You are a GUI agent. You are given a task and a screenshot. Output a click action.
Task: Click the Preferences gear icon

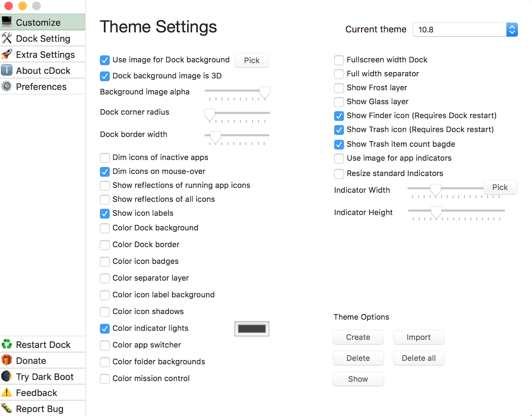tap(7, 86)
